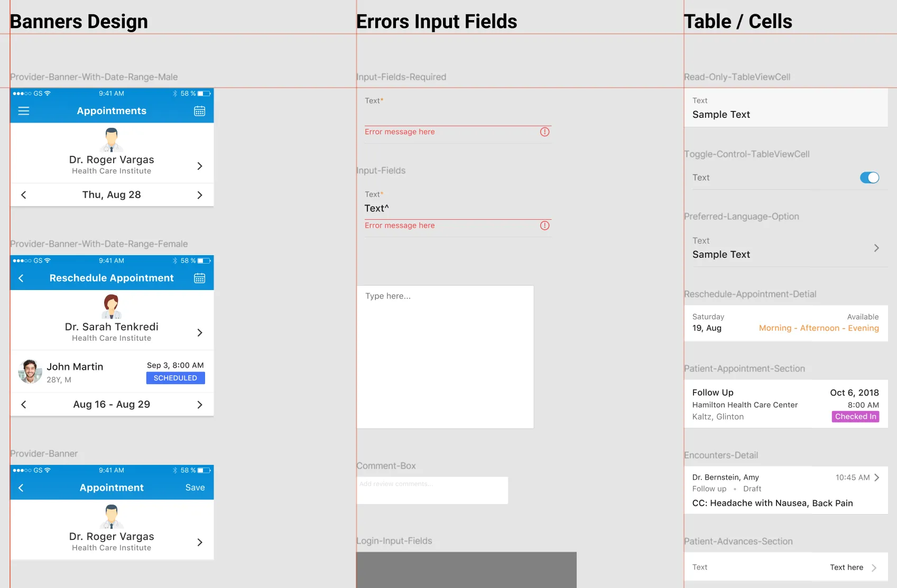Click 'Thu, Aug 28' date label

pos(112,195)
